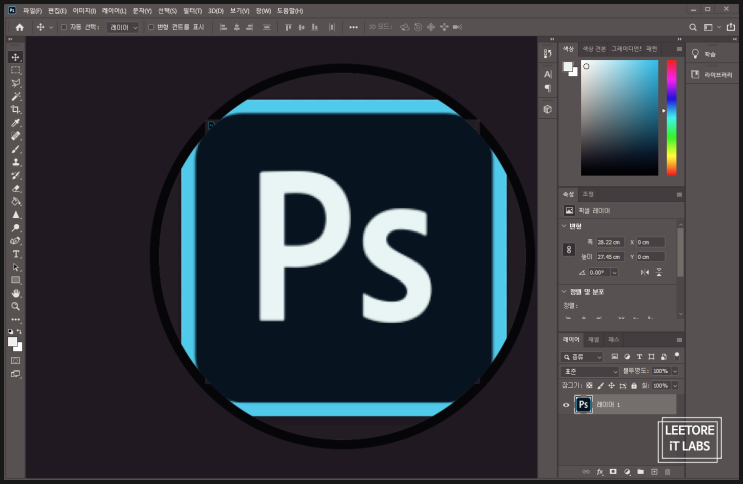Click the Home icon in options bar

point(19,27)
